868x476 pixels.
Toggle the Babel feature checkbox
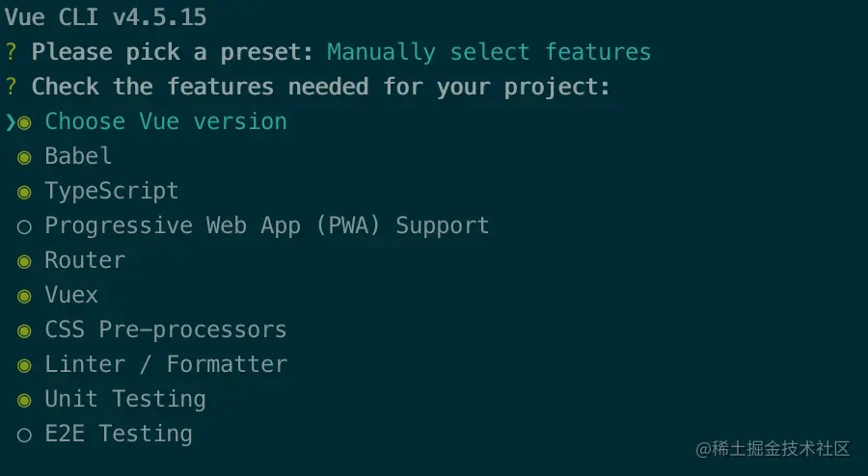coord(24,157)
